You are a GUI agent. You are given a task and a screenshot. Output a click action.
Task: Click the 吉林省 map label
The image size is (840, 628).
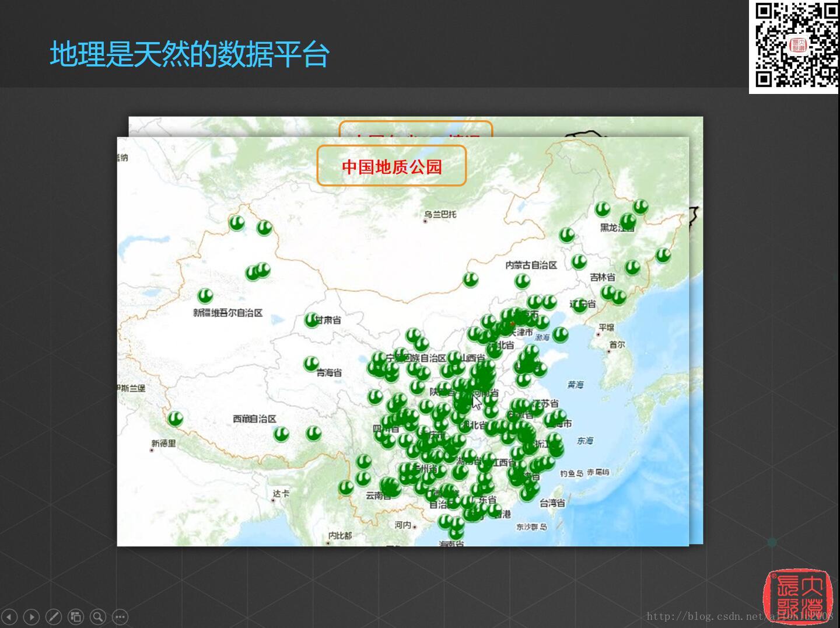pyautogui.click(x=603, y=277)
